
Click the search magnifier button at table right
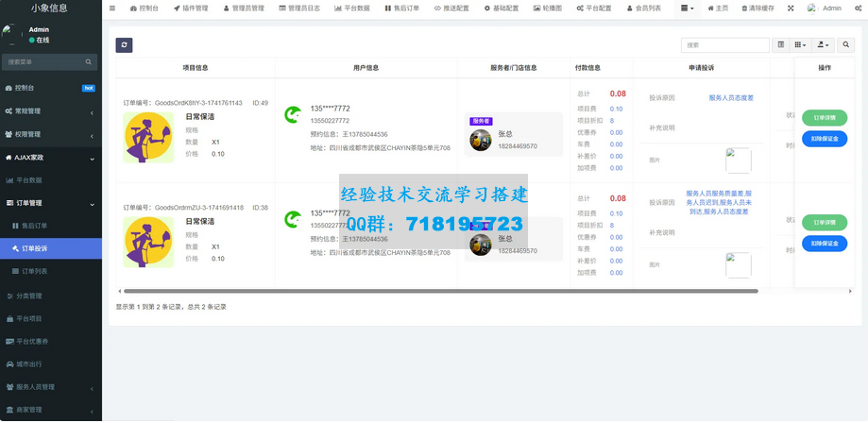(x=846, y=44)
